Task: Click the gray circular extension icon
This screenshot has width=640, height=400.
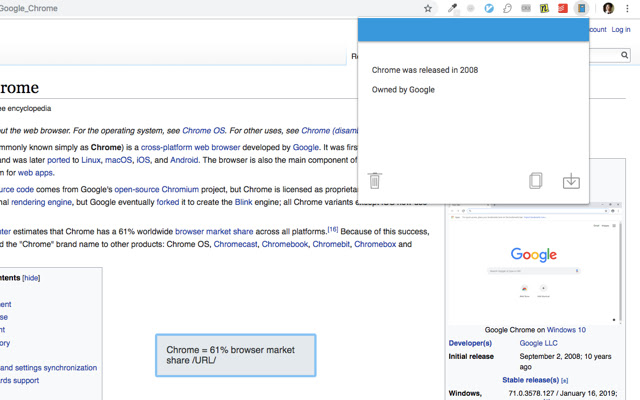Action: coord(471,8)
